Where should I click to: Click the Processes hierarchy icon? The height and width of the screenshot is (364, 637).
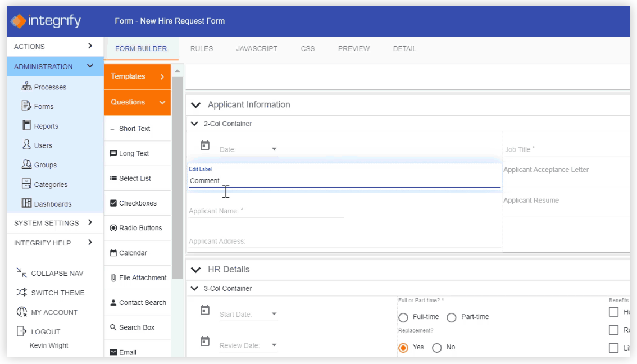pyautogui.click(x=26, y=87)
